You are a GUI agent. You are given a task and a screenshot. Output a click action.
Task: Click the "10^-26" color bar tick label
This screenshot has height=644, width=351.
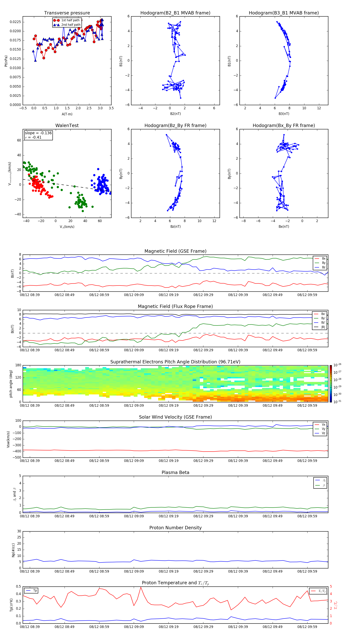[337, 365]
